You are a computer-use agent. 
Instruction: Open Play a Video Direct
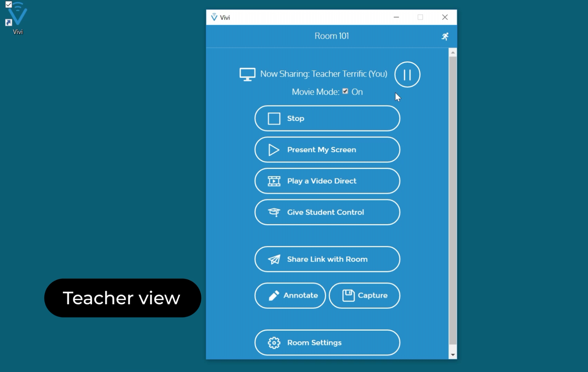point(327,181)
